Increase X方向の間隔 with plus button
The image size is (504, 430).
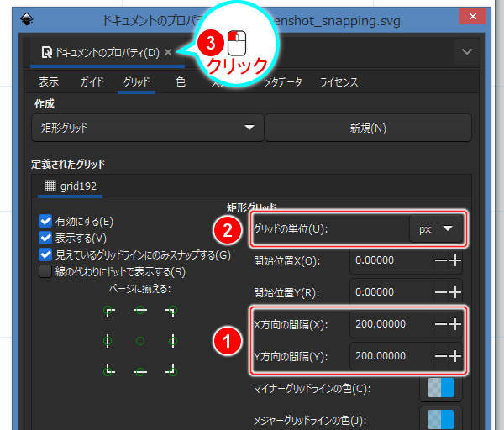click(x=455, y=324)
